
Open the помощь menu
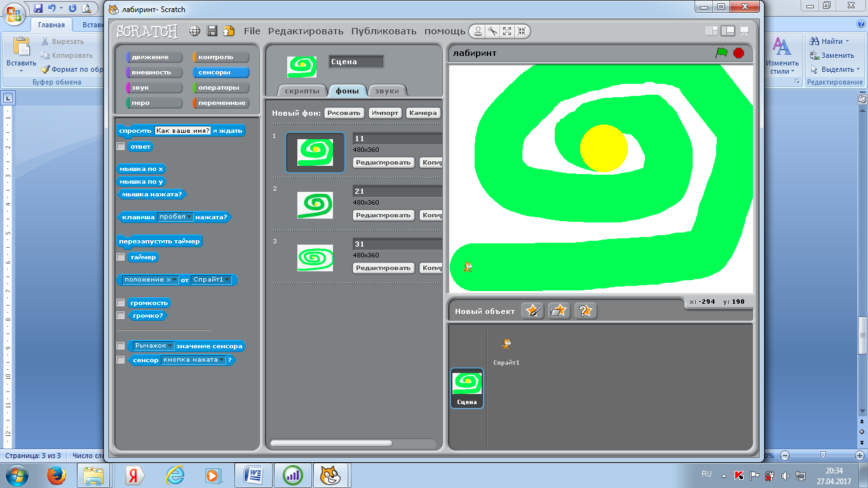pyautogui.click(x=444, y=31)
